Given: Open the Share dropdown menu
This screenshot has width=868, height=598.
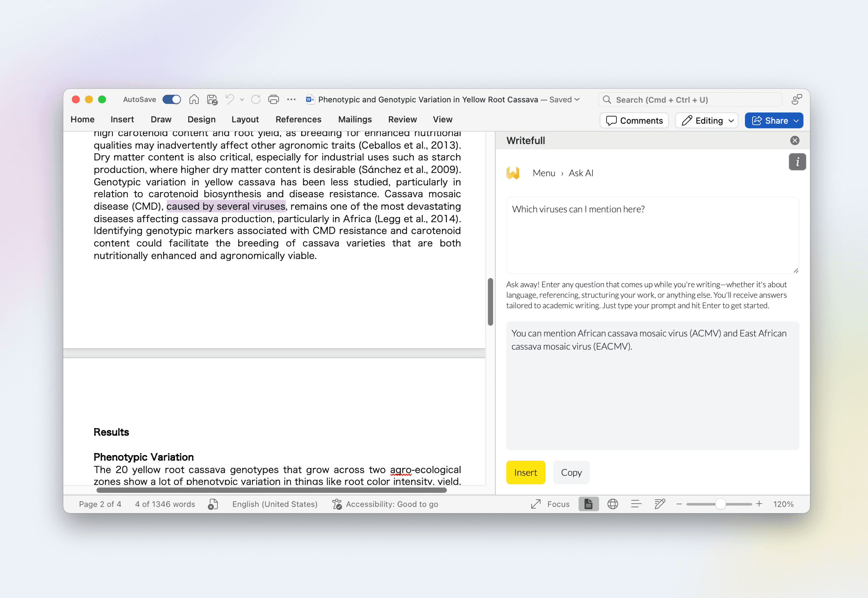Looking at the screenshot, I should (x=796, y=121).
